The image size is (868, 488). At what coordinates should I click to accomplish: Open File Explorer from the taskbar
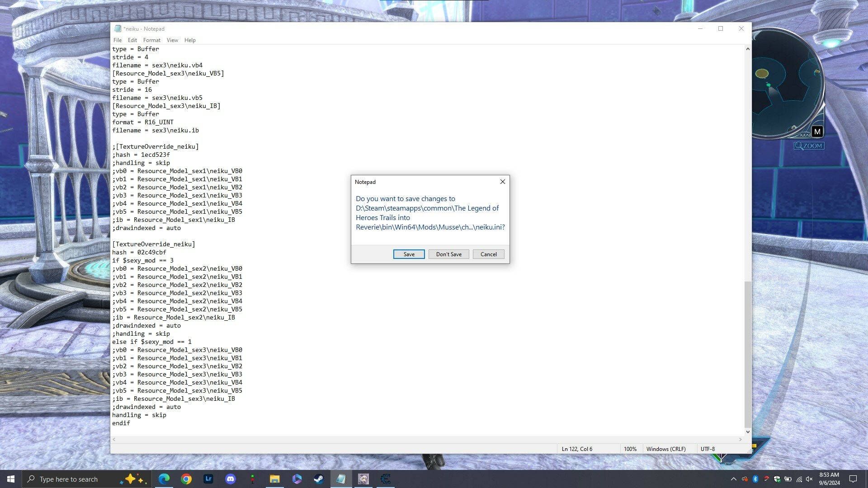(274, 479)
